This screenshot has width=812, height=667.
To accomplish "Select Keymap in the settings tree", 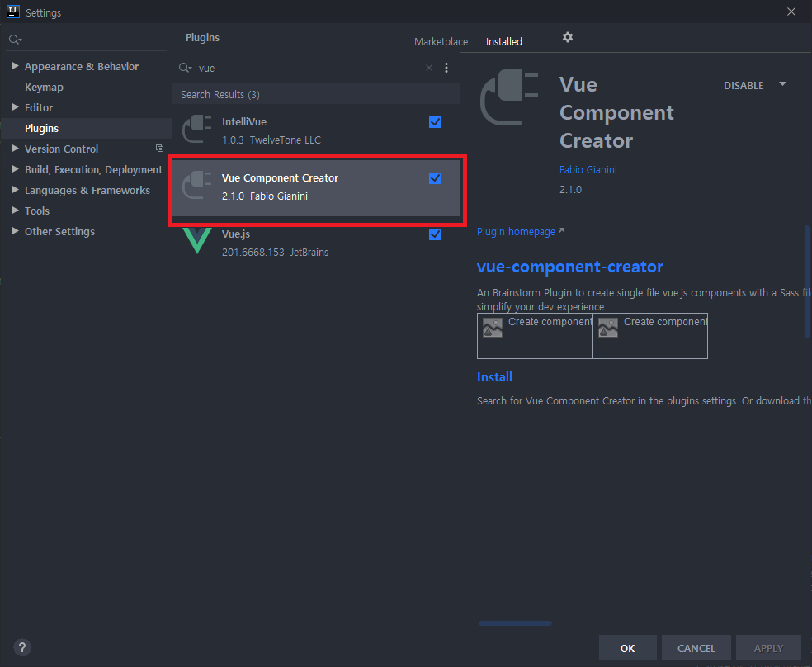I will coord(44,87).
